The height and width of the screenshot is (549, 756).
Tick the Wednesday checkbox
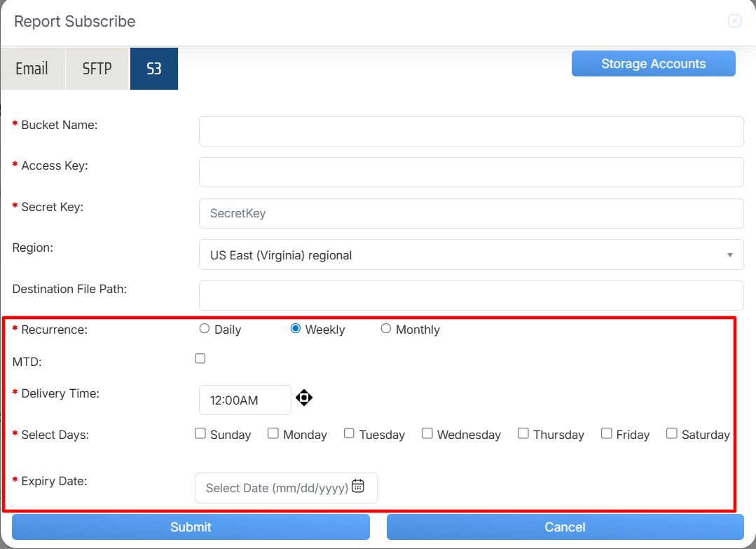(427, 434)
